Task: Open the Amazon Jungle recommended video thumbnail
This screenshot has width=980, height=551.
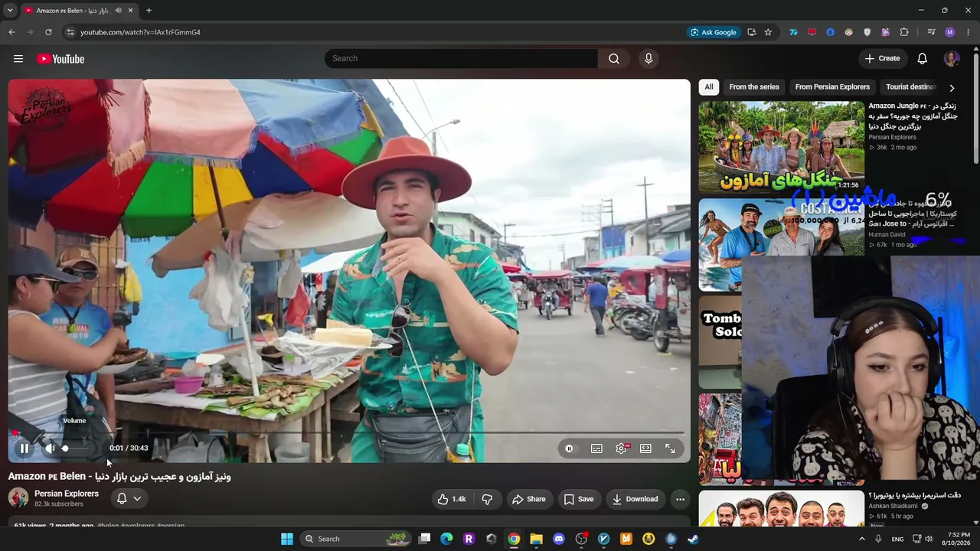Action: pyautogui.click(x=781, y=147)
